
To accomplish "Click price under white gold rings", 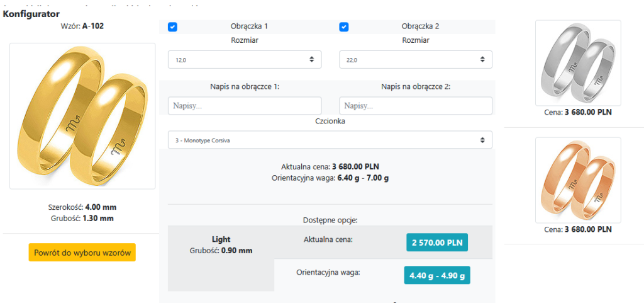I will [578, 112].
